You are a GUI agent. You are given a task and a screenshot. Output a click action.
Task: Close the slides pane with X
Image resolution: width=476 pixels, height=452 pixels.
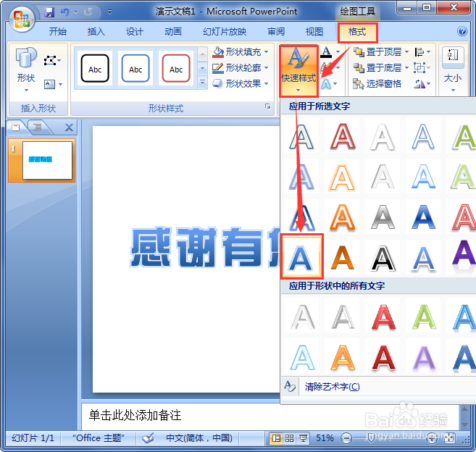pyautogui.click(x=70, y=127)
